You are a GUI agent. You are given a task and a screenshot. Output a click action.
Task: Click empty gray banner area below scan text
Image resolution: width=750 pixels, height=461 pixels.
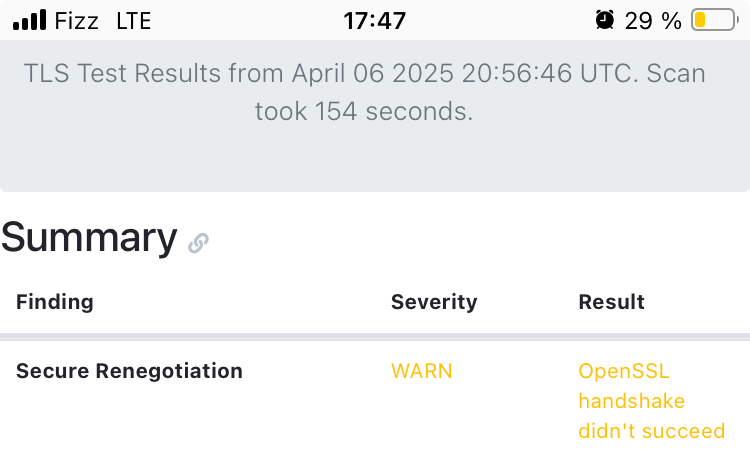375,160
